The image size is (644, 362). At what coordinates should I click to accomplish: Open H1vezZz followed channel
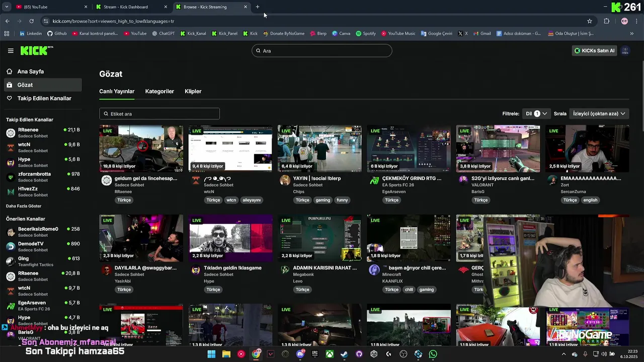tap(43, 192)
